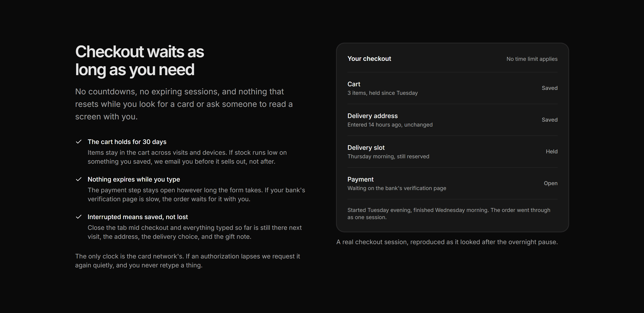
Task: Click the No time limit applies label
Action: (x=532, y=59)
